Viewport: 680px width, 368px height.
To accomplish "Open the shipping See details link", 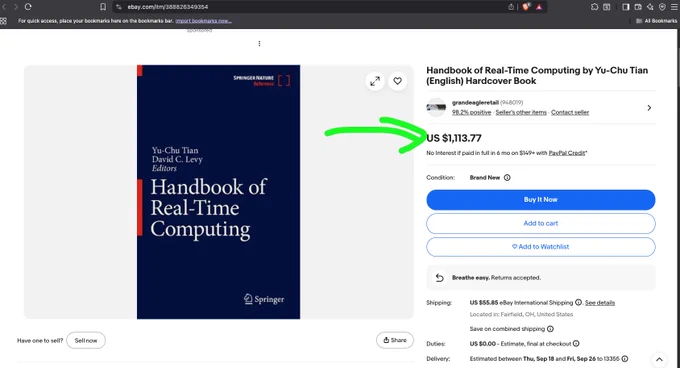I will point(600,303).
